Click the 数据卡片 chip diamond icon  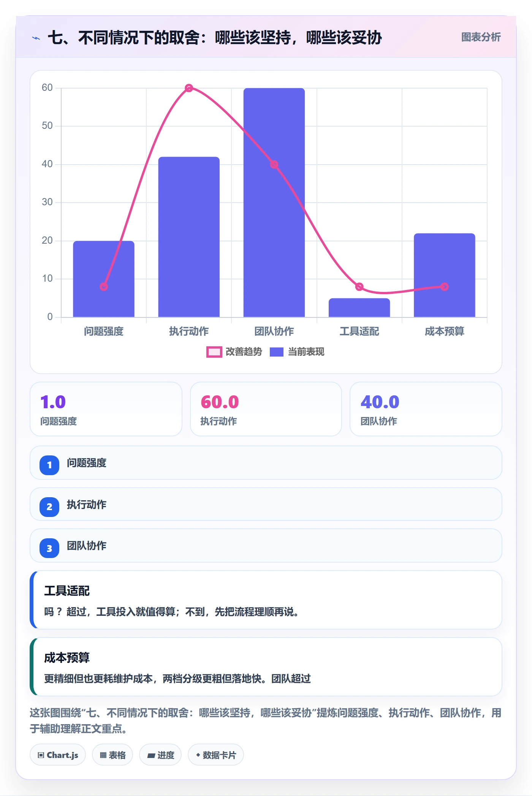point(198,755)
